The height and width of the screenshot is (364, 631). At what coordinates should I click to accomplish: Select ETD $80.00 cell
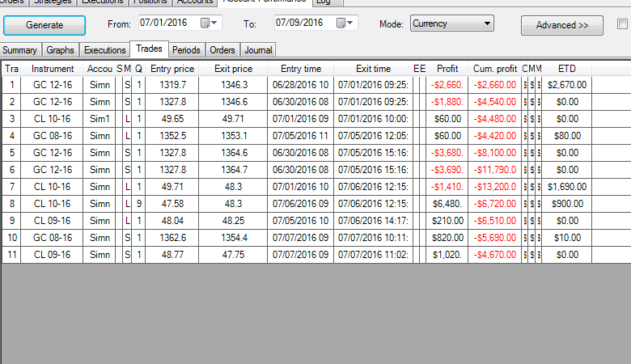pyautogui.click(x=567, y=136)
